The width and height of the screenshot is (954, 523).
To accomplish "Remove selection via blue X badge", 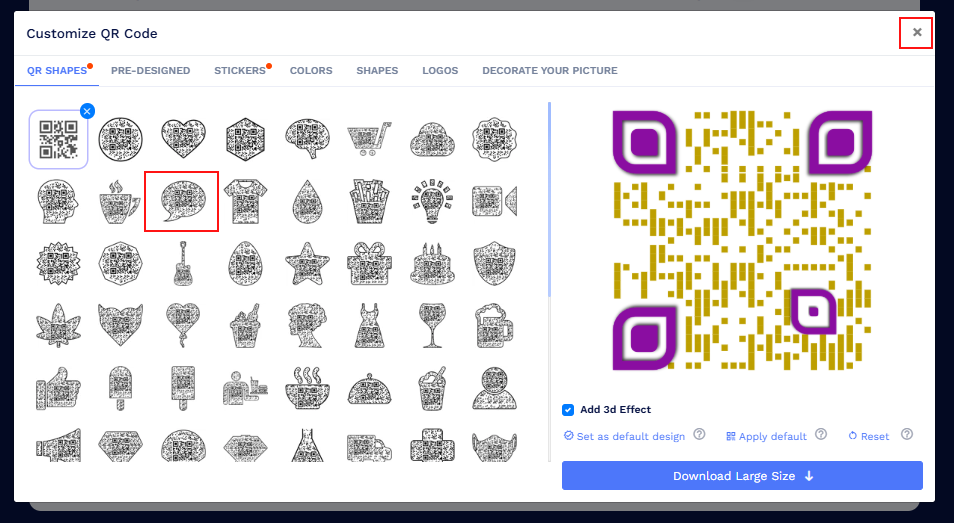I will pos(87,111).
